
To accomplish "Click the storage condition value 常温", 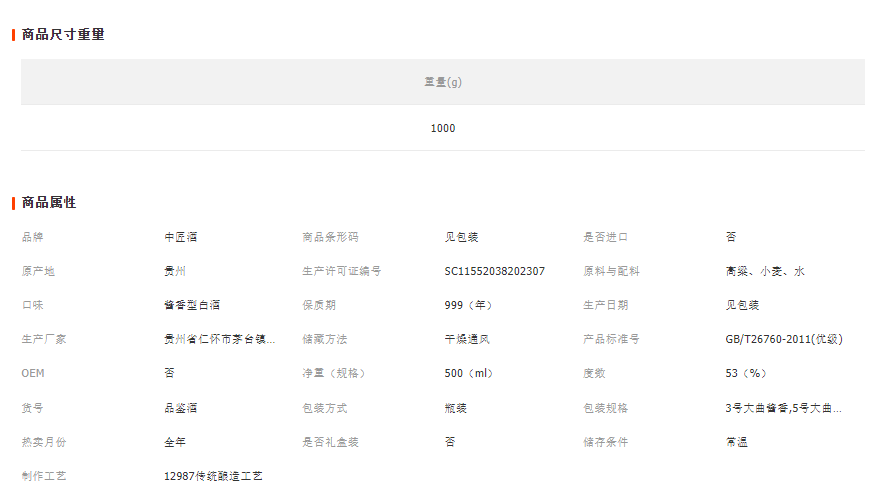I will point(737,442).
